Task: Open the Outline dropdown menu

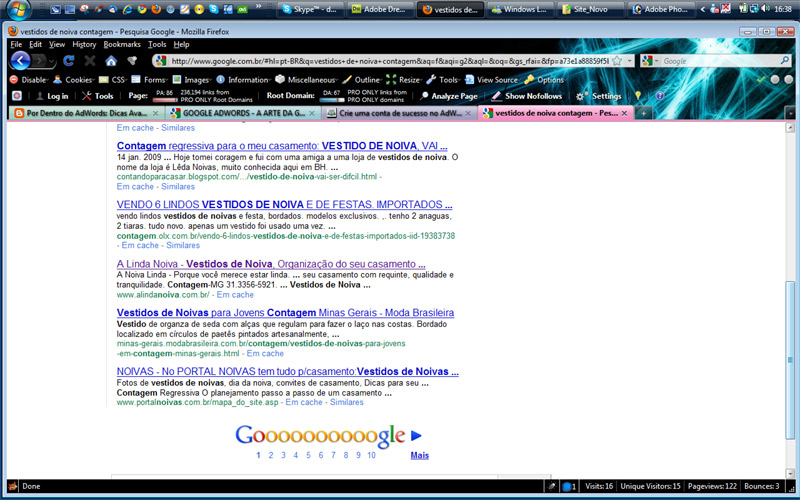Action: click(x=363, y=80)
